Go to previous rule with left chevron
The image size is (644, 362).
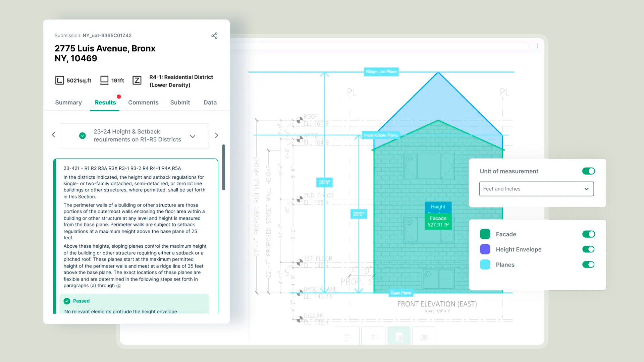pyautogui.click(x=54, y=135)
